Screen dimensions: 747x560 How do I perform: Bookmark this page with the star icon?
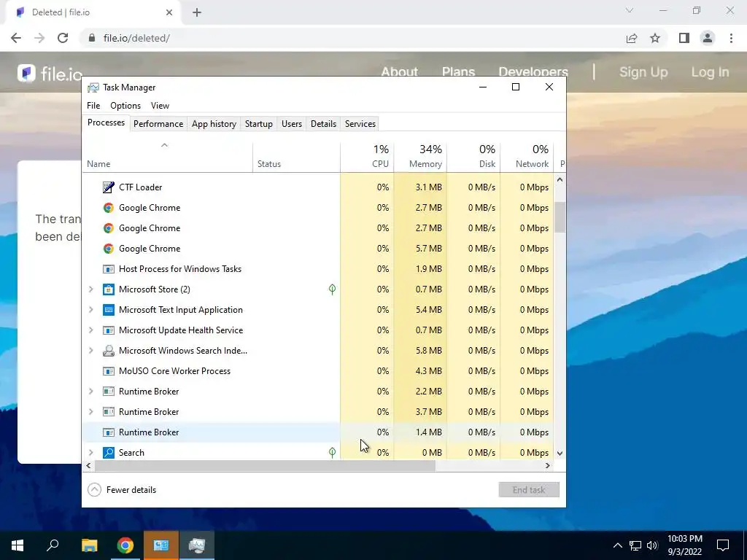pyautogui.click(x=655, y=38)
